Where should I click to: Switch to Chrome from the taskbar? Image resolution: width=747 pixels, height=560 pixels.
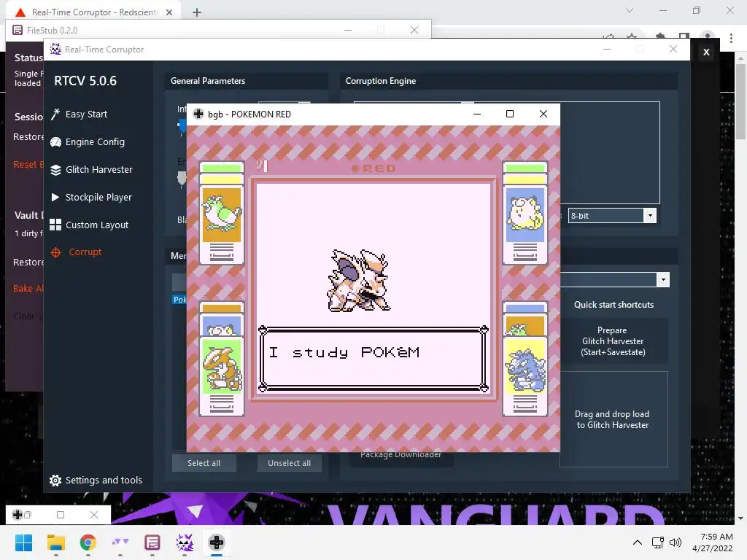pos(88,542)
